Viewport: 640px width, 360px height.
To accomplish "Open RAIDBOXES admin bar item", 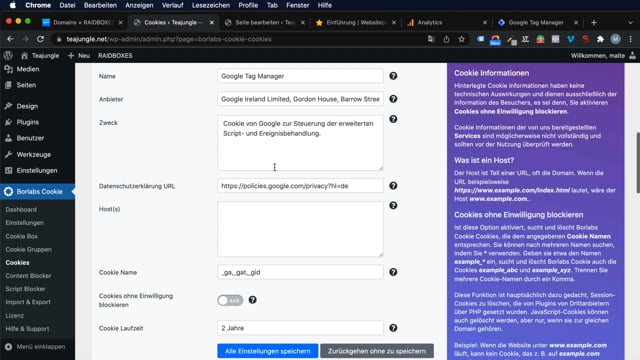I will point(115,56).
